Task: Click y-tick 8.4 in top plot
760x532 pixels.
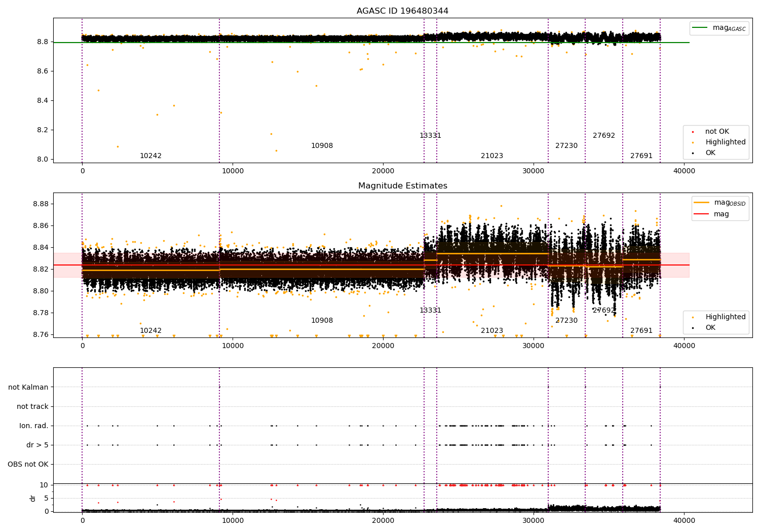Action: click(43, 101)
